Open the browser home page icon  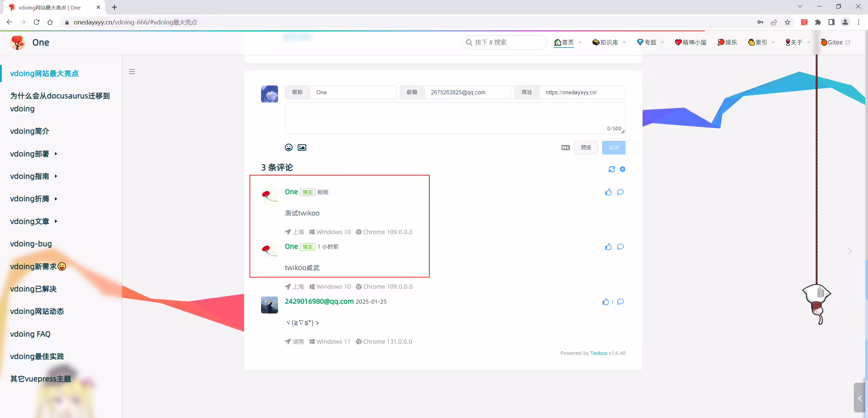point(50,22)
